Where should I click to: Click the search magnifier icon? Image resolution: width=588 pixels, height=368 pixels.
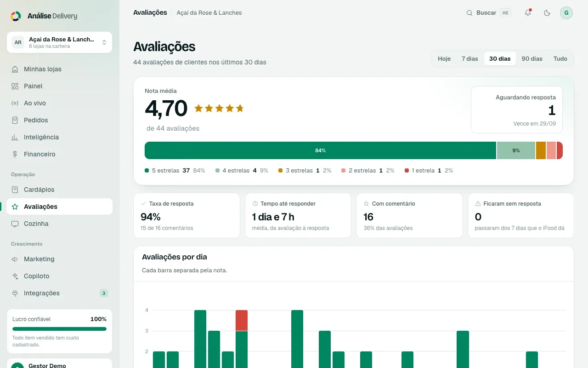469,13
